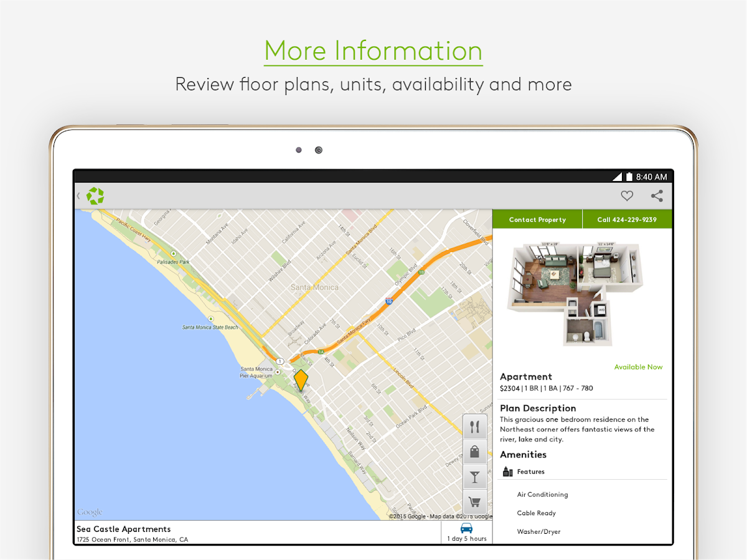Select the shopping bag map overlay icon
The height and width of the screenshot is (560, 747).
click(474, 452)
